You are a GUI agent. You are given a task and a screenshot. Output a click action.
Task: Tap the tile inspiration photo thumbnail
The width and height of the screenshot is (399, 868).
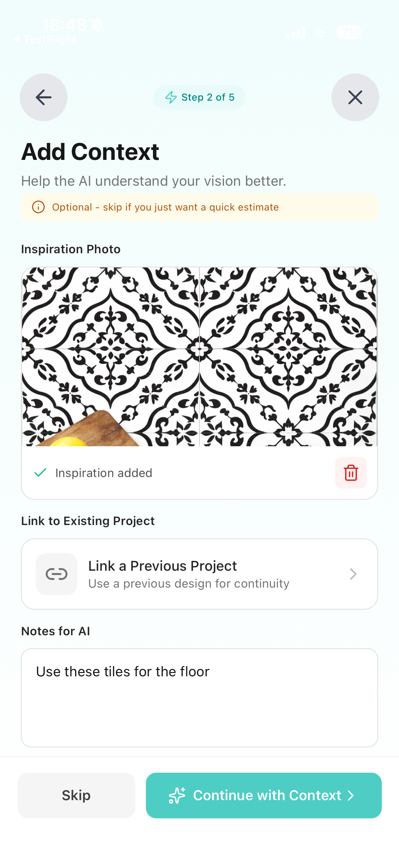pos(199,357)
